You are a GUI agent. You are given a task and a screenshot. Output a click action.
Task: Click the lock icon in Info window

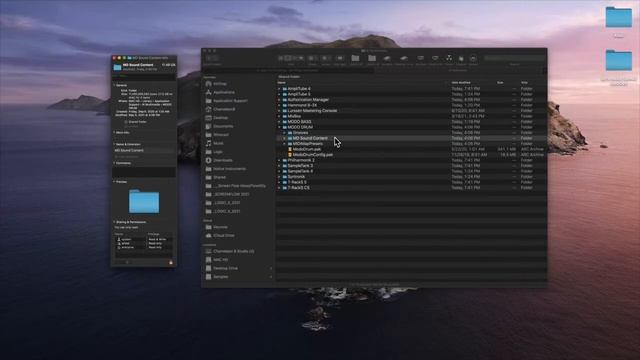coord(171,262)
